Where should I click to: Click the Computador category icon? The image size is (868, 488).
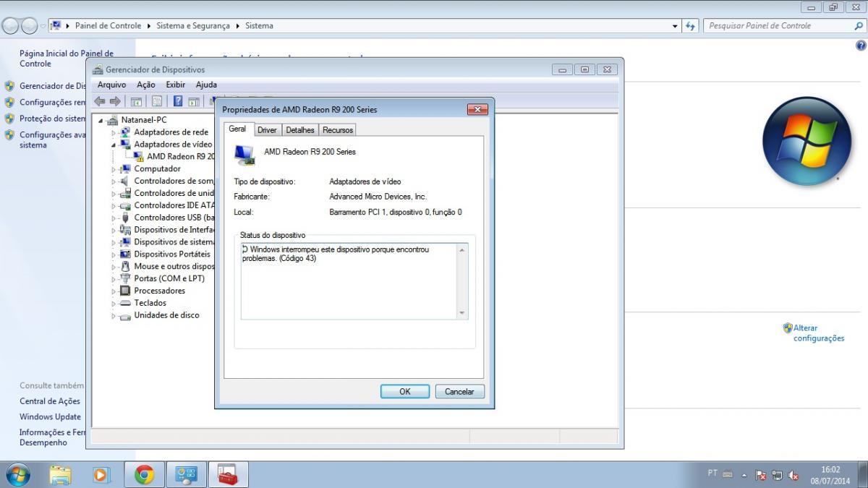[x=125, y=168]
